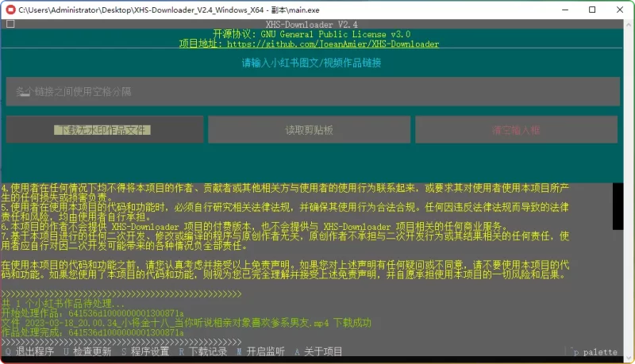This screenshot has height=364, width=635.
Task: Open the GitHub project address link
Action: [x=309, y=44]
